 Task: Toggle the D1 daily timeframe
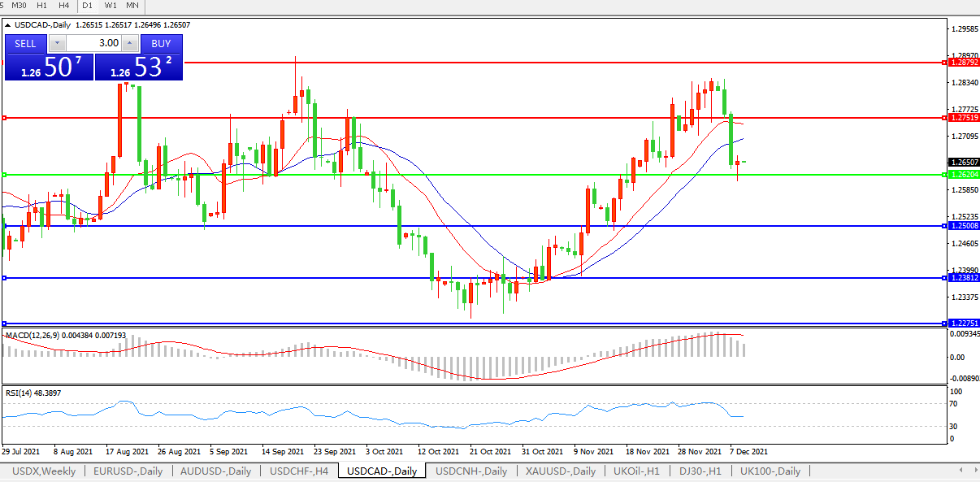(x=87, y=6)
